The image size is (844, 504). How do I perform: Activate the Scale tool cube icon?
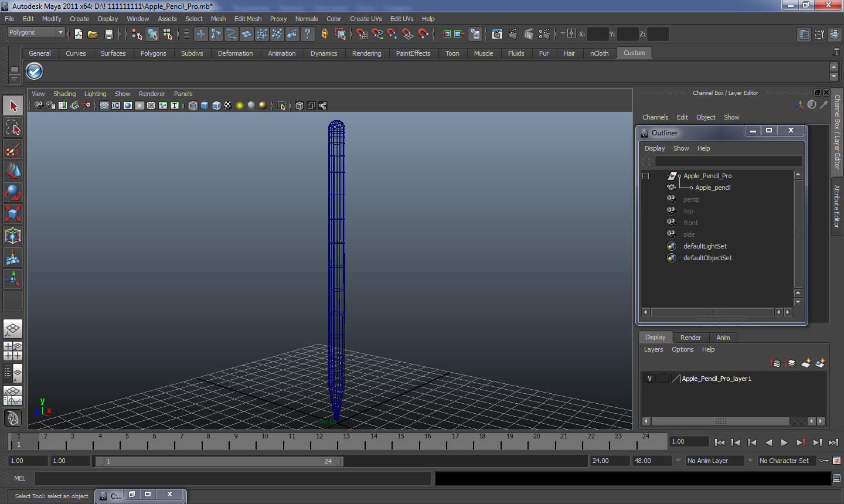click(13, 214)
